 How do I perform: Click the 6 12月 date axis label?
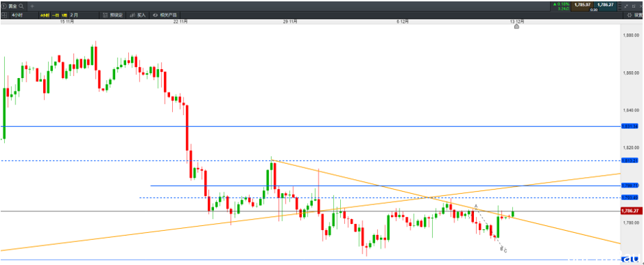click(403, 22)
